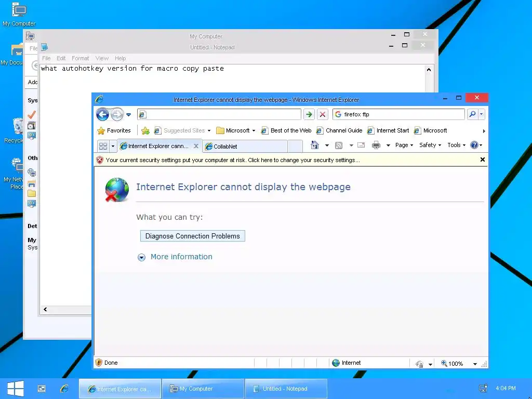Open the zoom level dropdown arrow

475,364
